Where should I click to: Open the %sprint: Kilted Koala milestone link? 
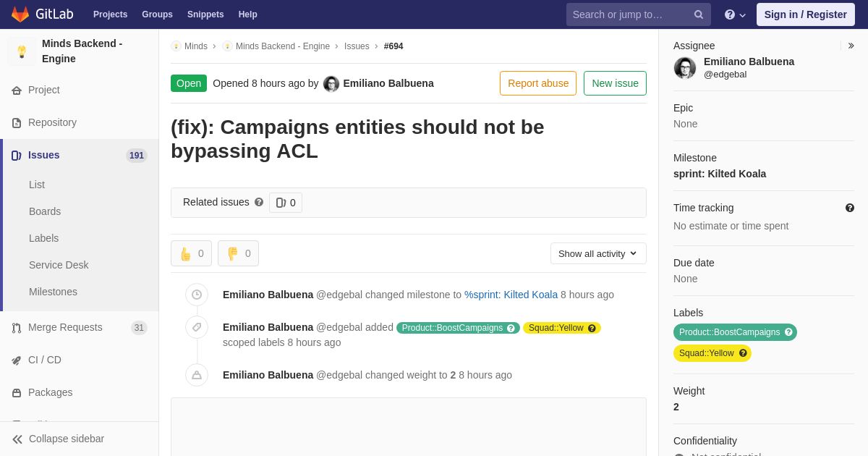511,295
